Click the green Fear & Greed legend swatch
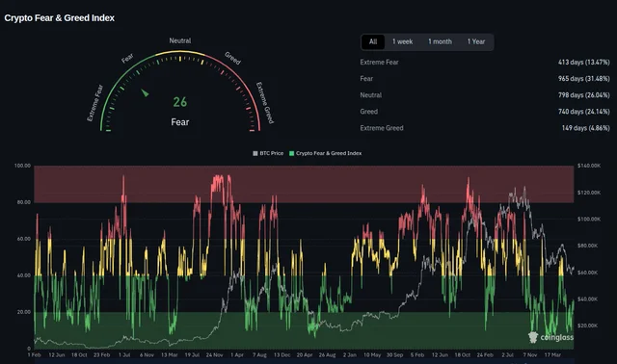The image size is (617, 364). coord(291,153)
